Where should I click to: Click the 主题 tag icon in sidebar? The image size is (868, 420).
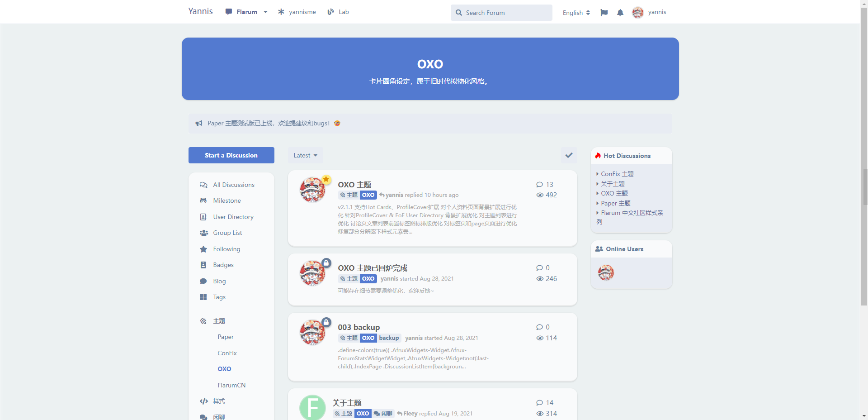coord(203,321)
